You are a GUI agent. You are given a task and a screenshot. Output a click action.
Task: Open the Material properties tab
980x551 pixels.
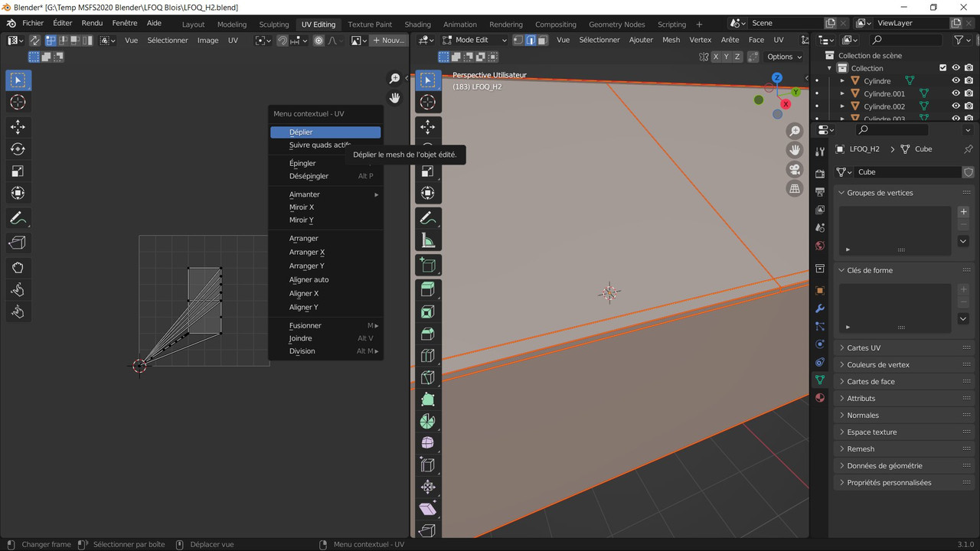coord(820,398)
